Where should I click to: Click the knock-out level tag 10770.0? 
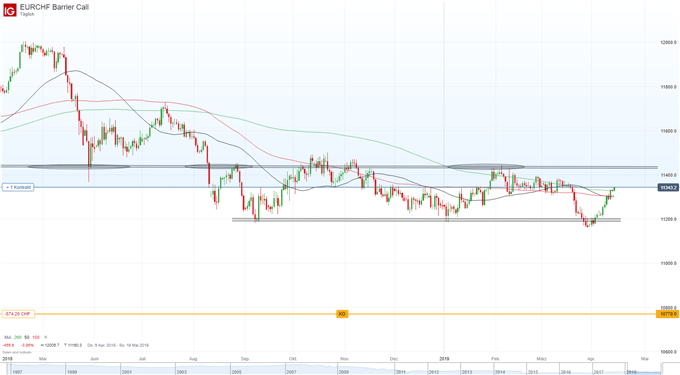[667, 314]
